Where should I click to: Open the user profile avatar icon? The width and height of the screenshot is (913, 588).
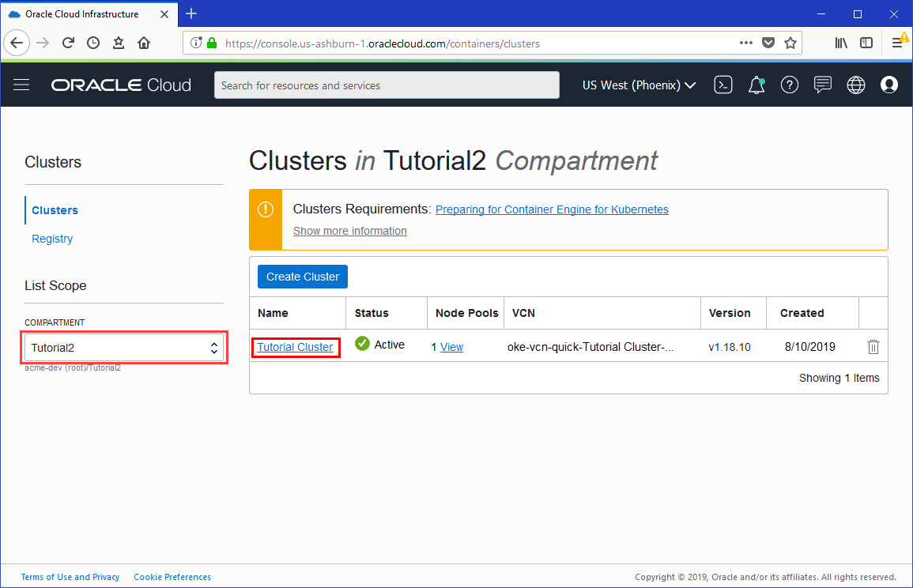889,85
